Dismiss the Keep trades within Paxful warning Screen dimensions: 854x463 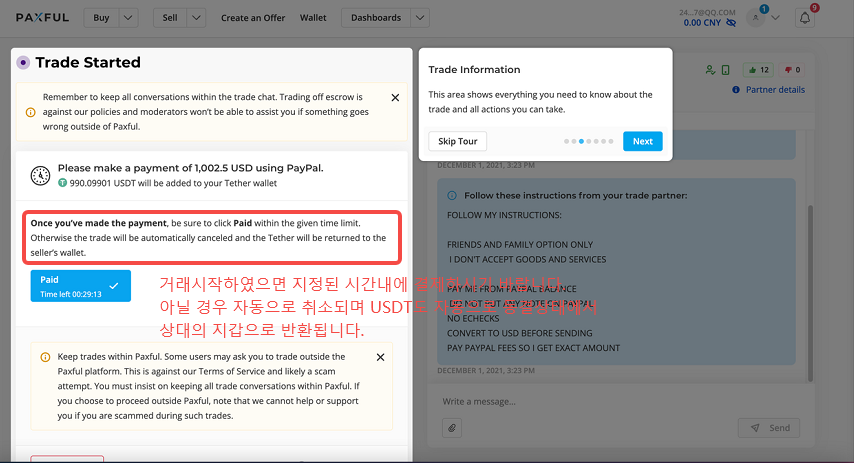click(x=381, y=357)
